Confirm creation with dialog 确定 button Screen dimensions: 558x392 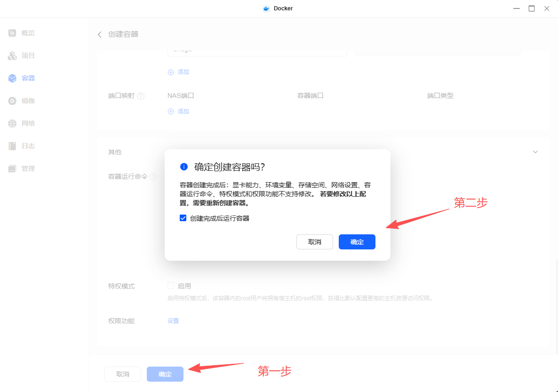click(x=357, y=242)
